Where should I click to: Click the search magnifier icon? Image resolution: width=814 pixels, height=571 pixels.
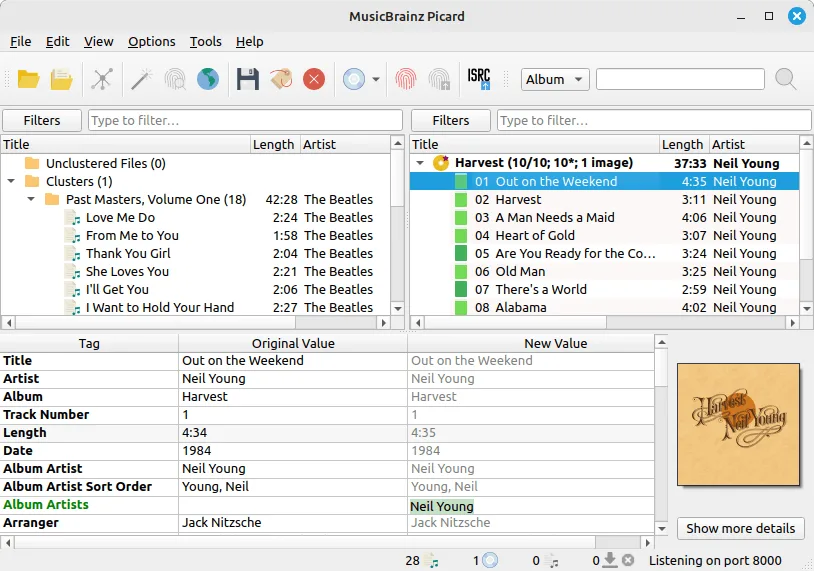click(x=785, y=79)
